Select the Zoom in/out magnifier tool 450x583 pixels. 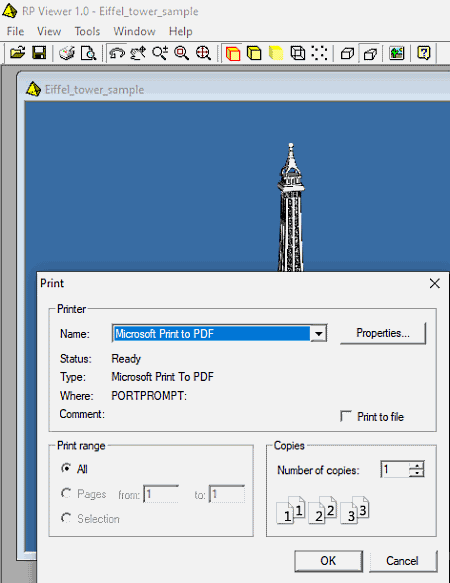pos(160,53)
